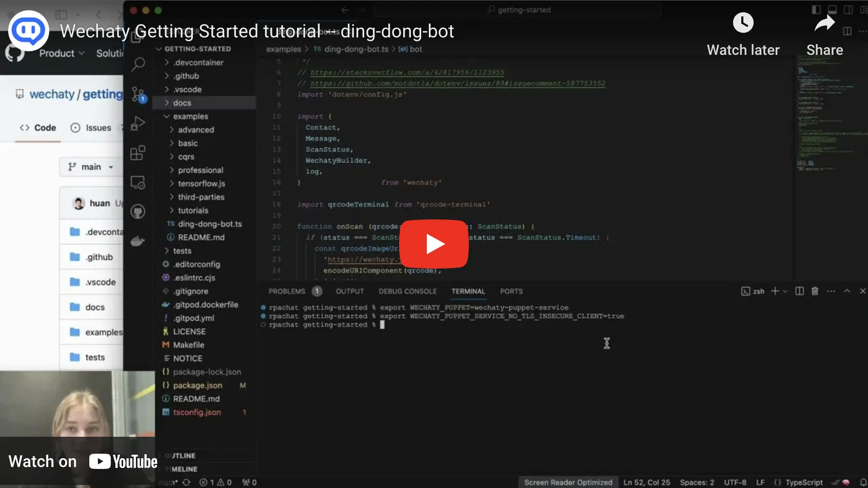This screenshot has width=868, height=488.
Task: Select TypeScript language mode
Action: pos(803,482)
